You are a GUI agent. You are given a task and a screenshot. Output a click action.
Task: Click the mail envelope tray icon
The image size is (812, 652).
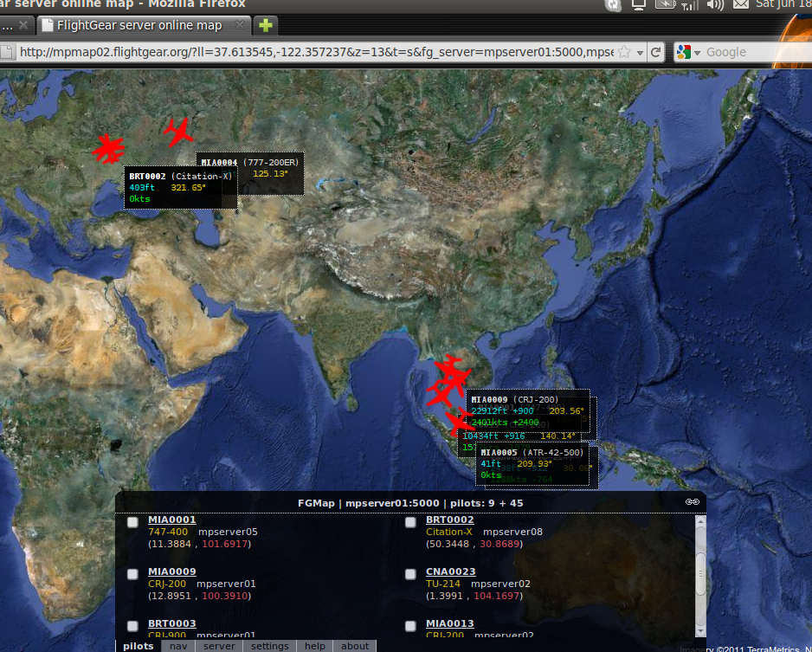click(x=740, y=4)
